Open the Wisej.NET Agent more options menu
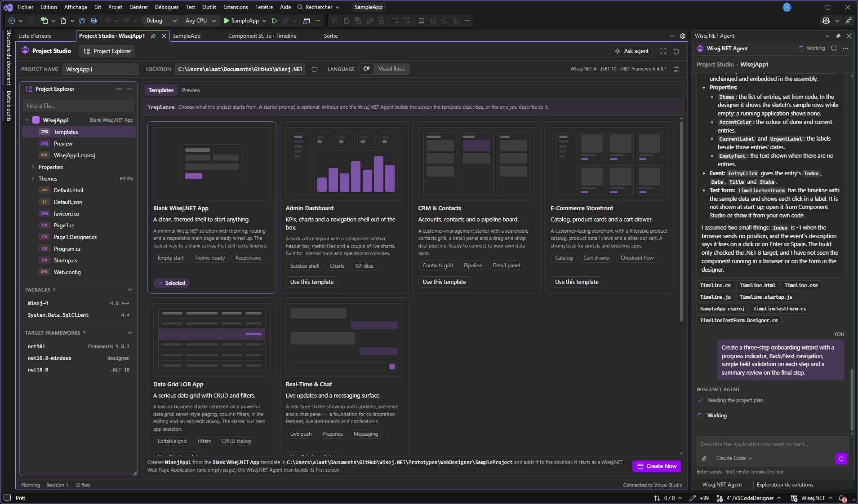858x504 pixels. (x=845, y=49)
